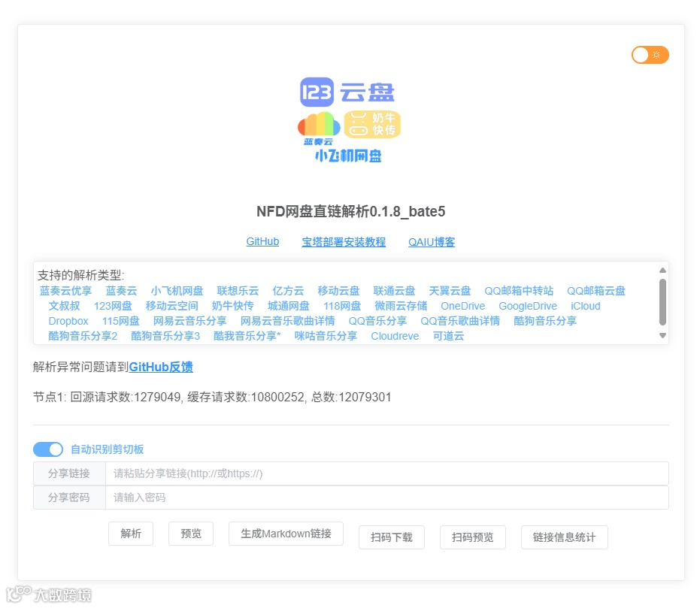Click the 可道云 link
Viewport: 700px width, 608px height.
[x=449, y=336]
